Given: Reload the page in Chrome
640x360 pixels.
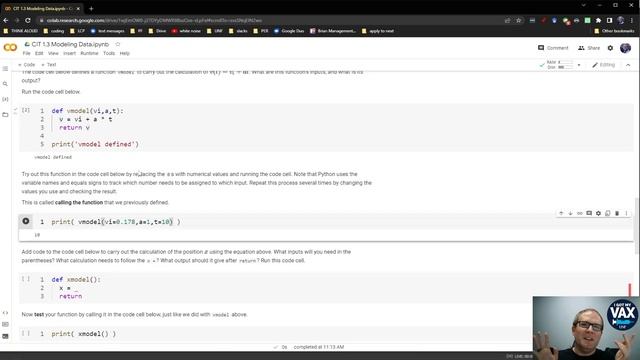Looking at the screenshot, I should point(28,20).
